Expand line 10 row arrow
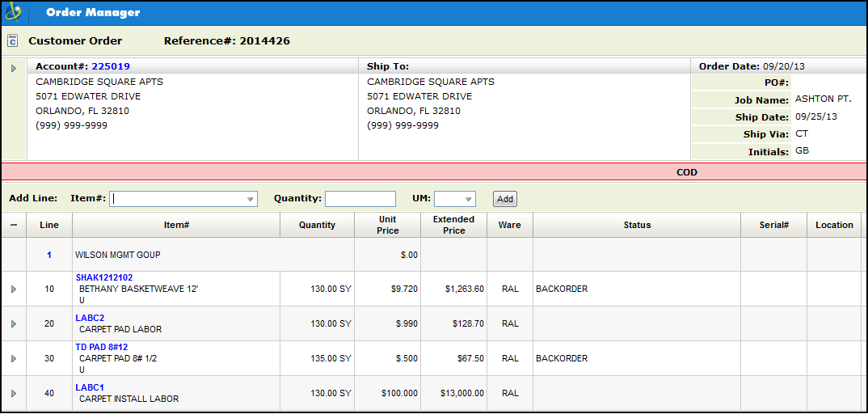Viewport: 868px width, 414px height. 13,289
